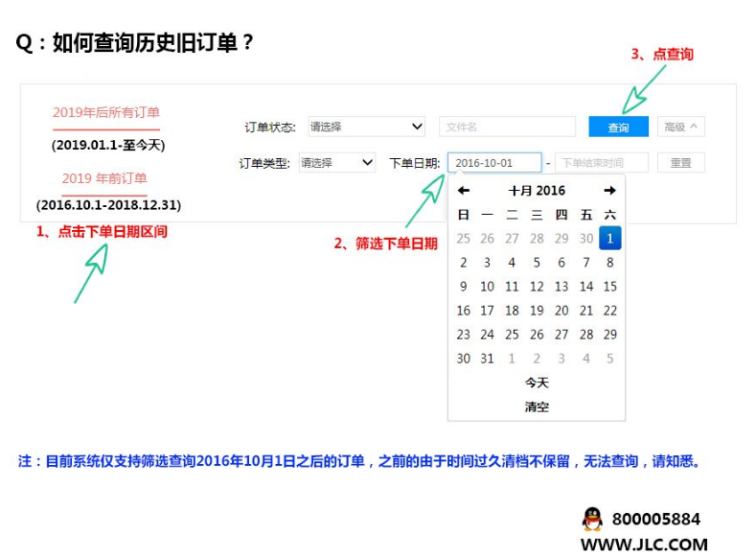Click the next month arrow in calendar
The width and height of the screenshot is (756, 557).
(609, 191)
